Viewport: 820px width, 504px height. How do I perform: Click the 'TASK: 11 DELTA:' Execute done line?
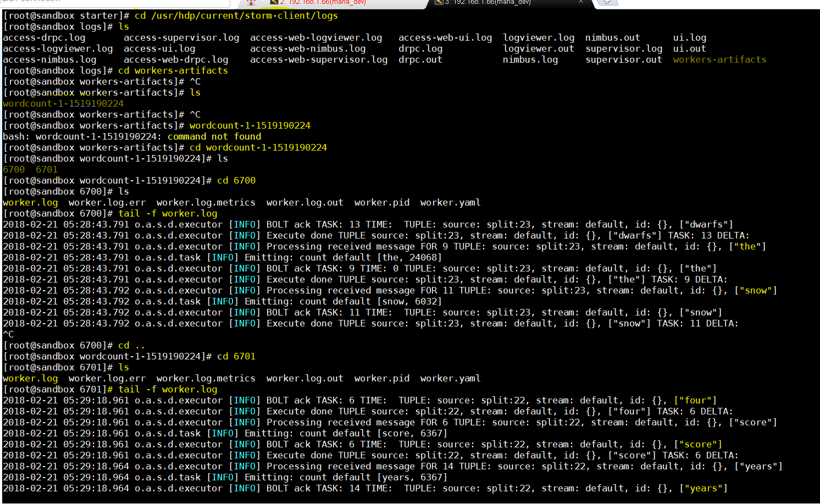pyautogui.click(x=371, y=324)
